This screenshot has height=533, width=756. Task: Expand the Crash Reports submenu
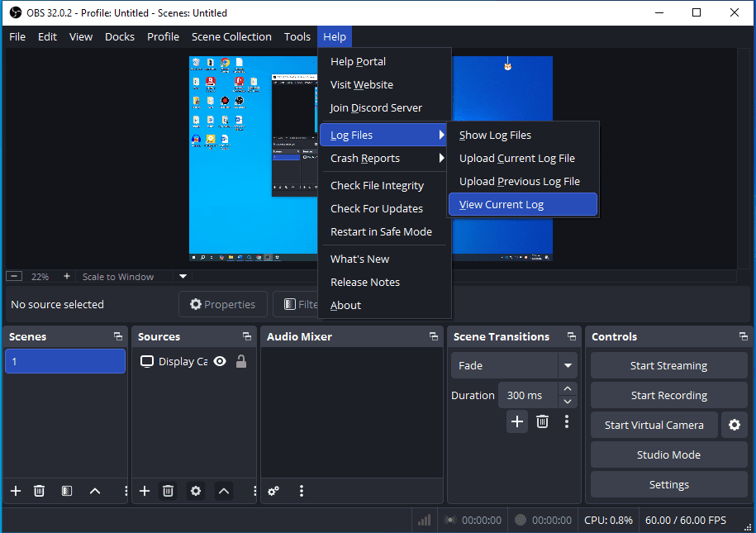pos(365,158)
